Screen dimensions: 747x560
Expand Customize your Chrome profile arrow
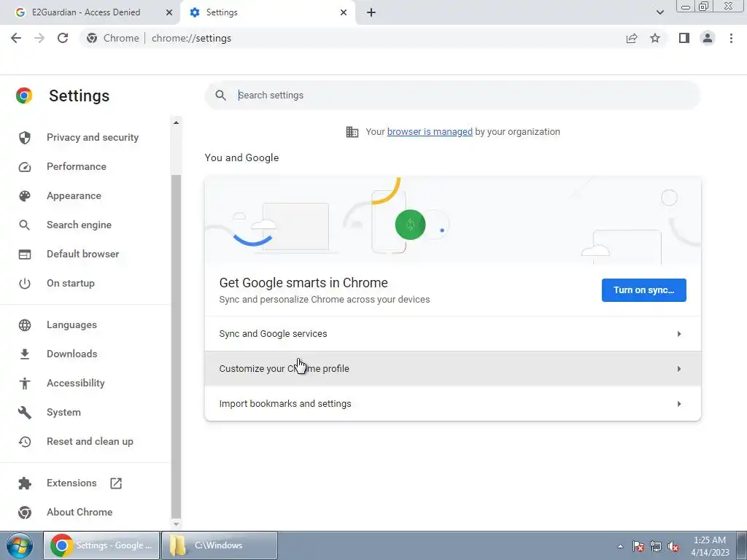point(679,369)
